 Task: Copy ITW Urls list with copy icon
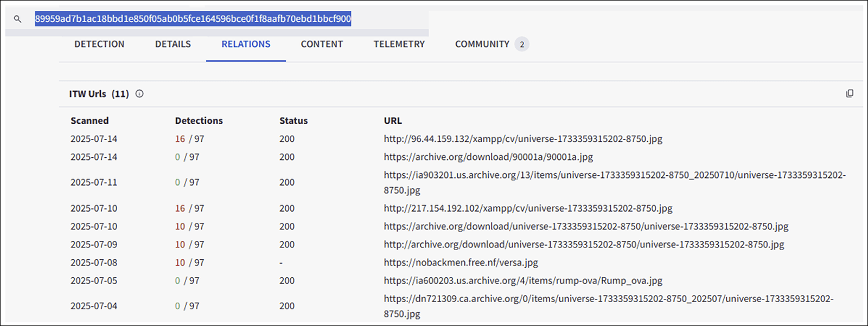(850, 94)
